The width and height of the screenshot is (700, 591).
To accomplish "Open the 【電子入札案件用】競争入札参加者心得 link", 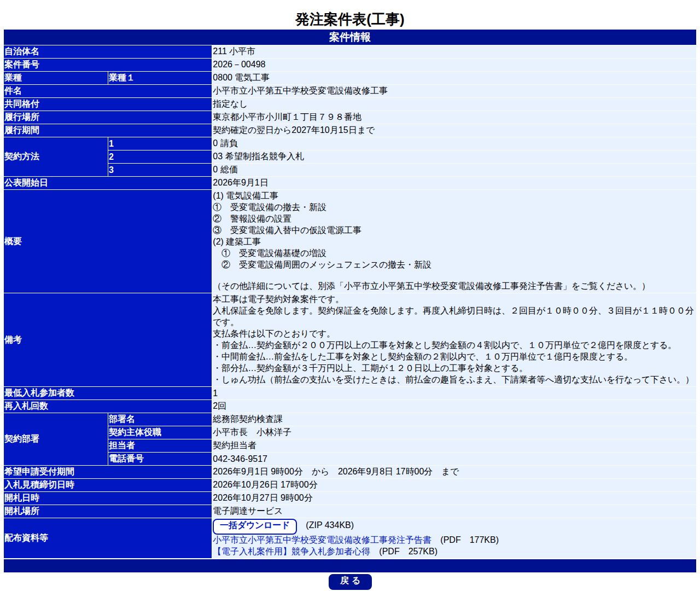I will (x=291, y=552).
